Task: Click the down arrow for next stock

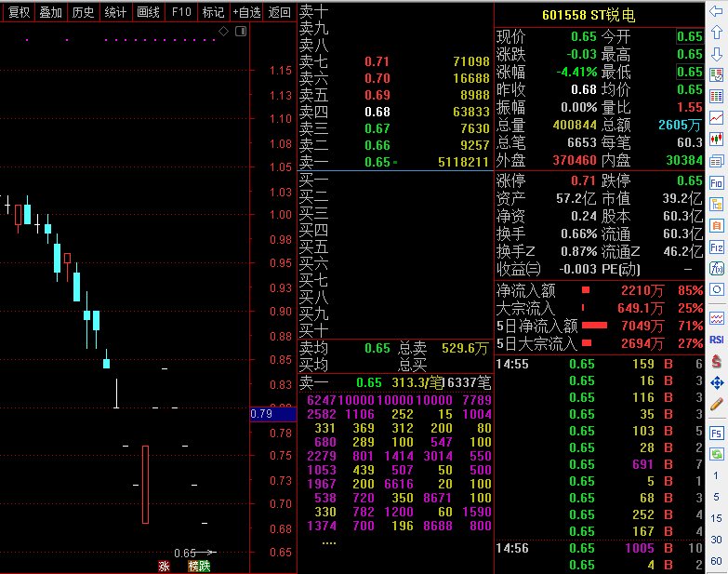Action: tap(717, 53)
